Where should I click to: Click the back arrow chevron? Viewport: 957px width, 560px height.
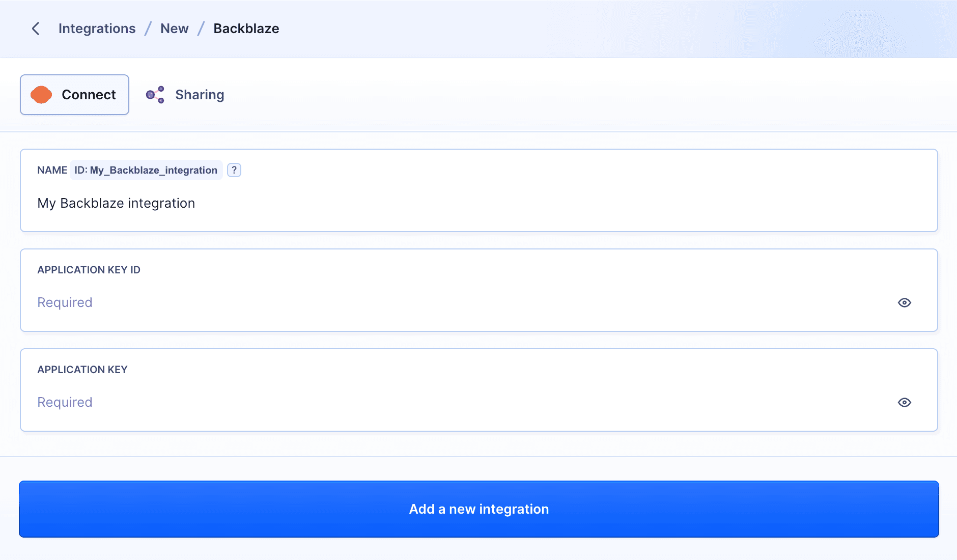(36, 29)
